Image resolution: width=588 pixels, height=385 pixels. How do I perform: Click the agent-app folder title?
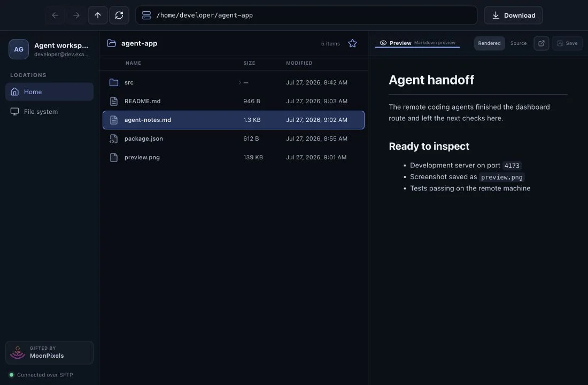139,43
